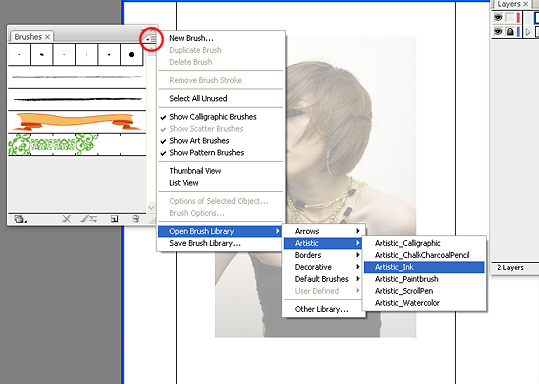Viewport: 539px width, 384px height.
Task: Open the Artistic_ChalkCharcoalPencil library
Action: pyautogui.click(x=424, y=255)
